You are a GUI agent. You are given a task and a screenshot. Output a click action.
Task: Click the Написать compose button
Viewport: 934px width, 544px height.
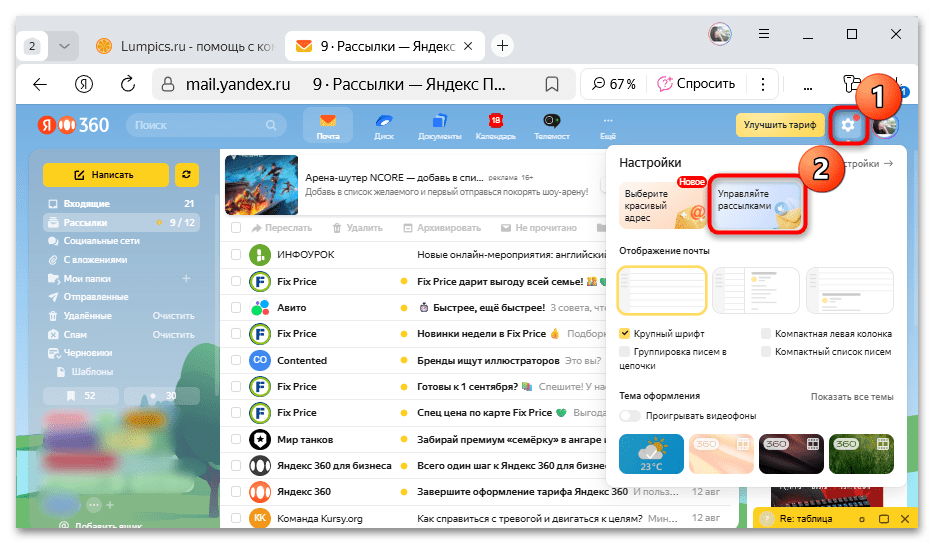[x=105, y=174]
